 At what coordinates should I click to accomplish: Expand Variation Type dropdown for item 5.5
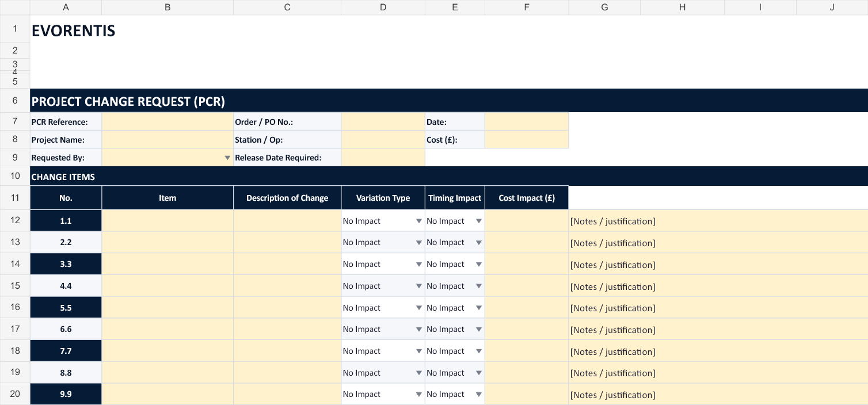(419, 308)
